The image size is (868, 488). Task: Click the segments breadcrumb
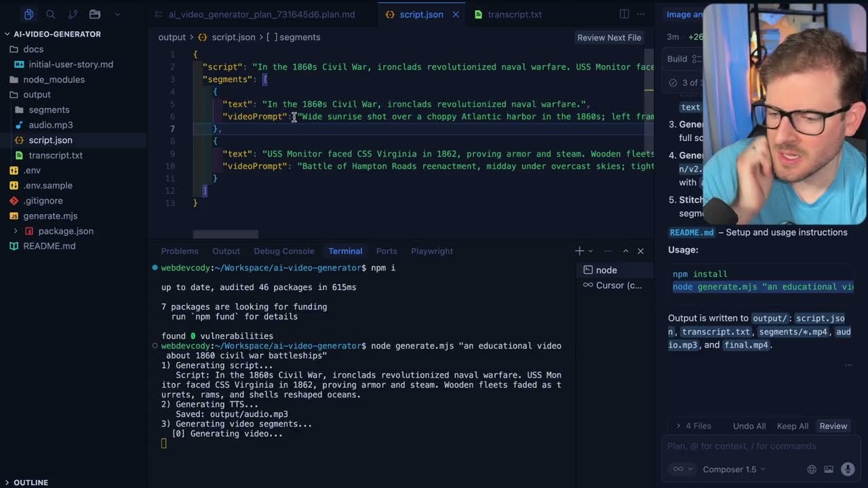pyautogui.click(x=300, y=37)
